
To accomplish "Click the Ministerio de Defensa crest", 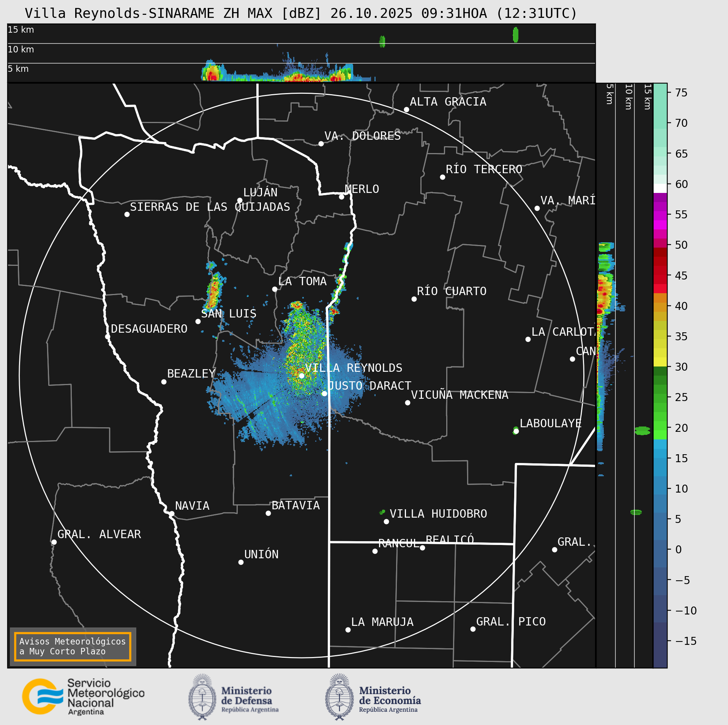I will pos(202,697).
